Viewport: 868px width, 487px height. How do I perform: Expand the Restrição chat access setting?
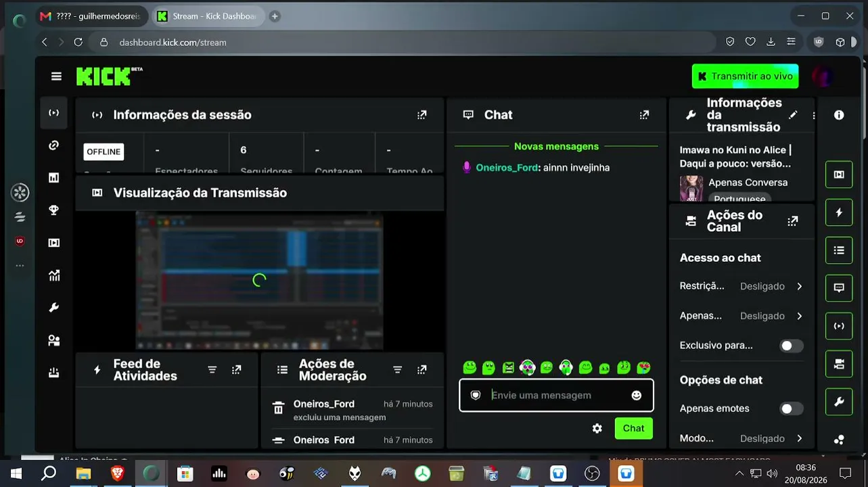(742, 286)
